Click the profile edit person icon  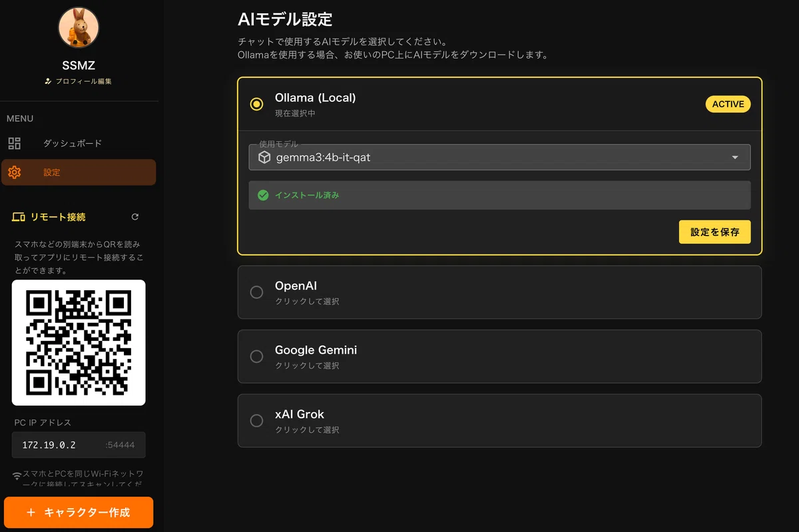coord(48,81)
